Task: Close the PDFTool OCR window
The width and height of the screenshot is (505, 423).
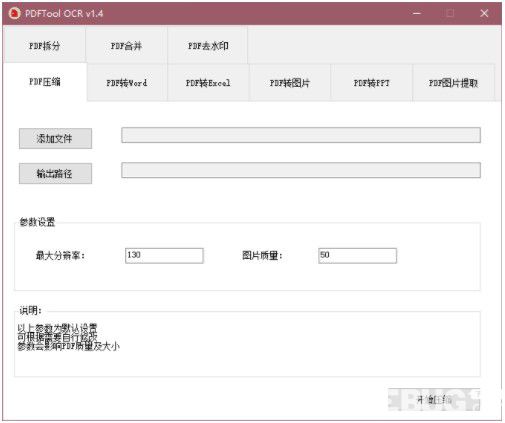Action: coord(484,13)
